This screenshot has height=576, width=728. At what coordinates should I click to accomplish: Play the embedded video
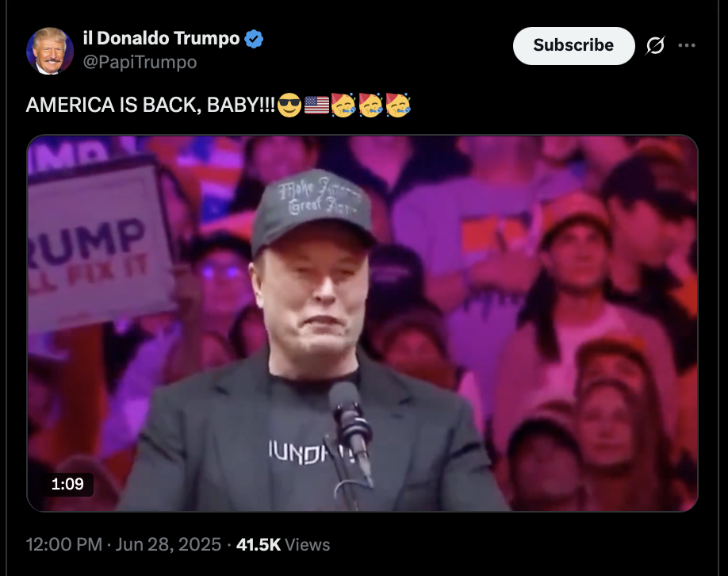362,323
